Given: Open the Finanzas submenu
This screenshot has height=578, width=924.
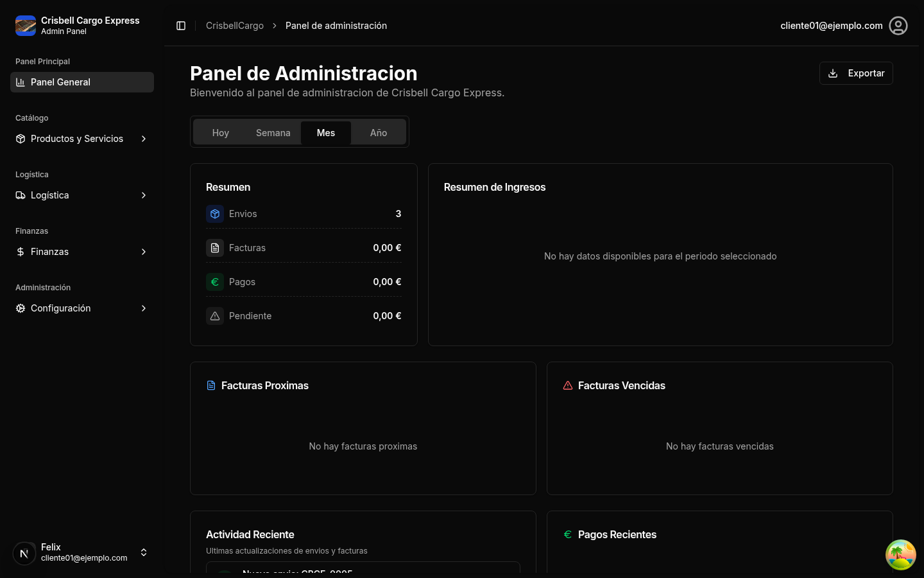Looking at the screenshot, I should pyautogui.click(x=81, y=252).
